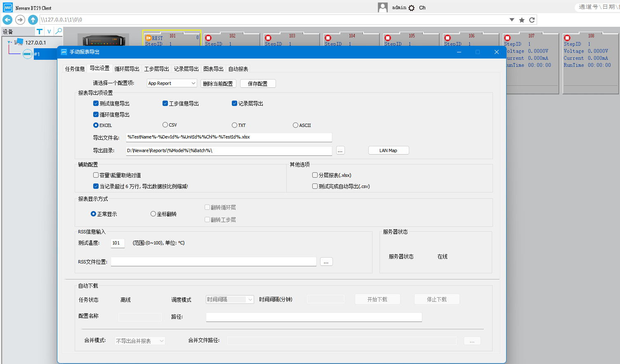This screenshot has height=364, width=620.
Task: Click the V icon in device panel
Action: 49,31
